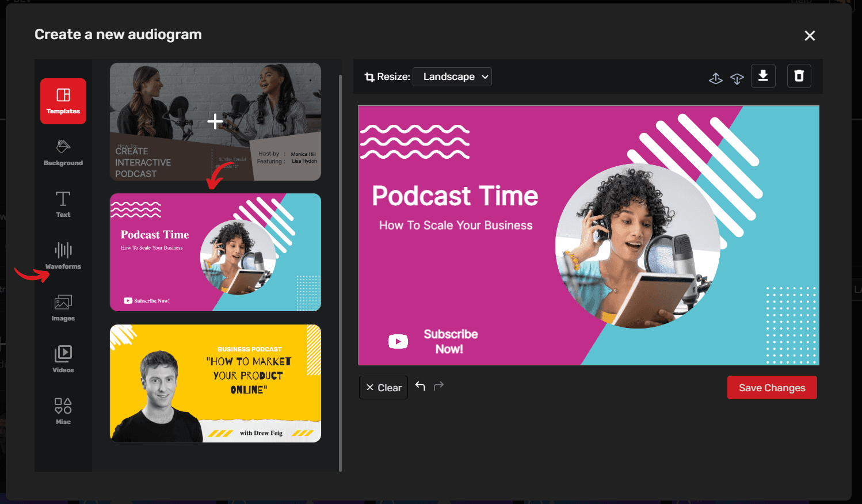Select the yellow Business Podcast template
Image resolution: width=862 pixels, height=504 pixels.
[215, 383]
